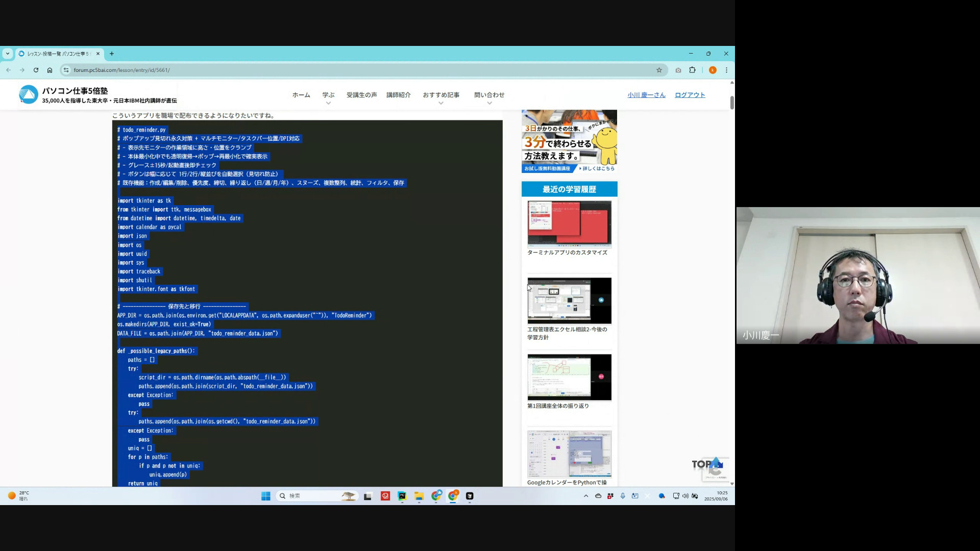Open File Explorer from the taskbar

(x=419, y=496)
